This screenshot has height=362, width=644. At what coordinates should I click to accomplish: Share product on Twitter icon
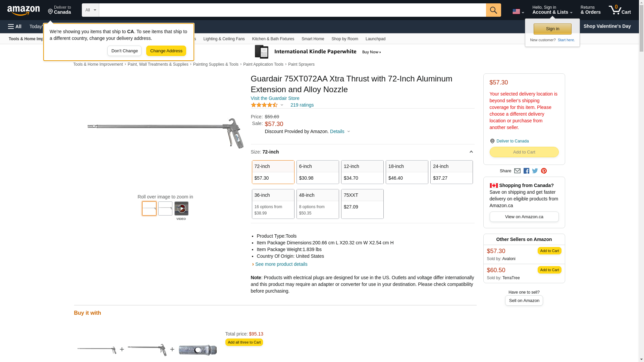535,171
